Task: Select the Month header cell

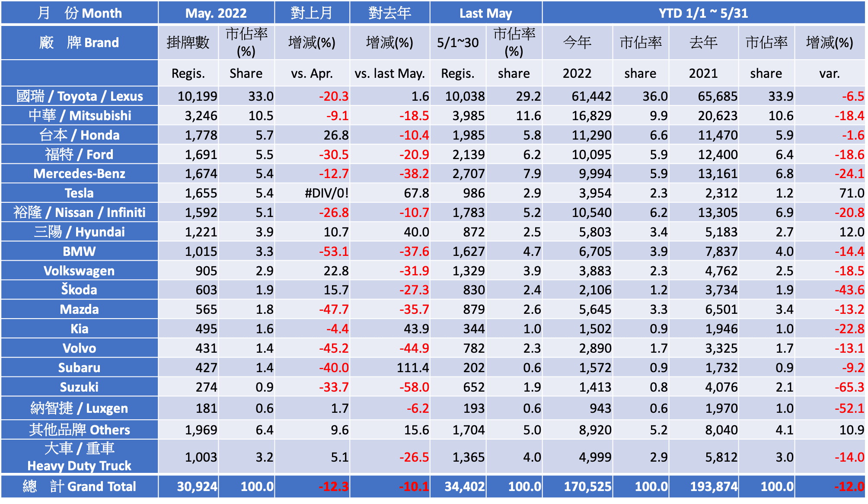Action: 80,13
